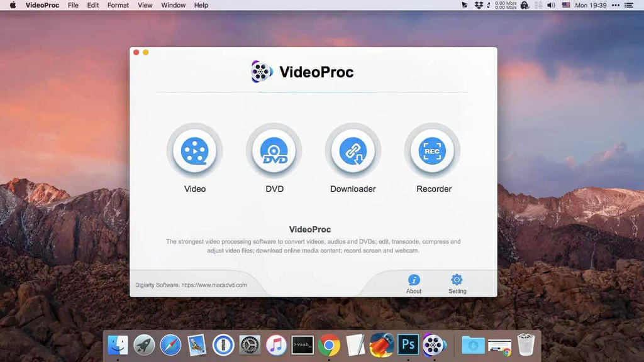
Task: Open the screen Recorder module
Action: pyautogui.click(x=432, y=151)
